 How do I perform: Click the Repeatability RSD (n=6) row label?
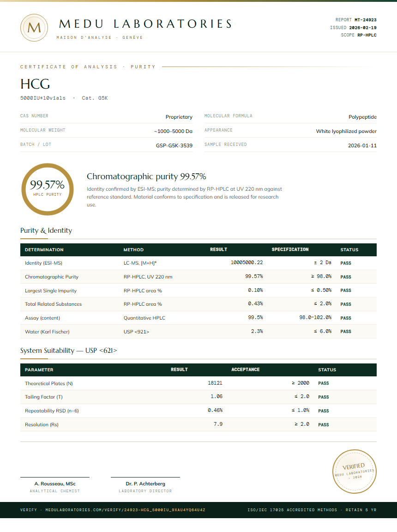point(52,411)
